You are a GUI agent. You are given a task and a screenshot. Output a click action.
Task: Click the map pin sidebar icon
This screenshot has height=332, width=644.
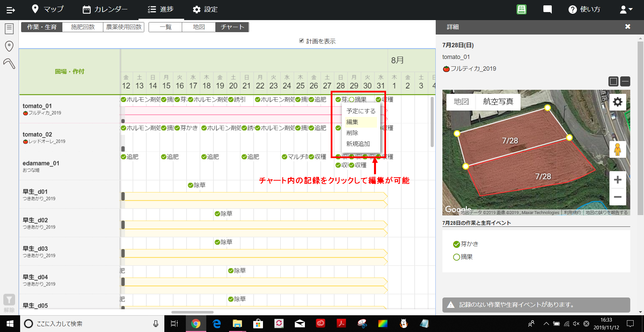click(x=9, y=46)
